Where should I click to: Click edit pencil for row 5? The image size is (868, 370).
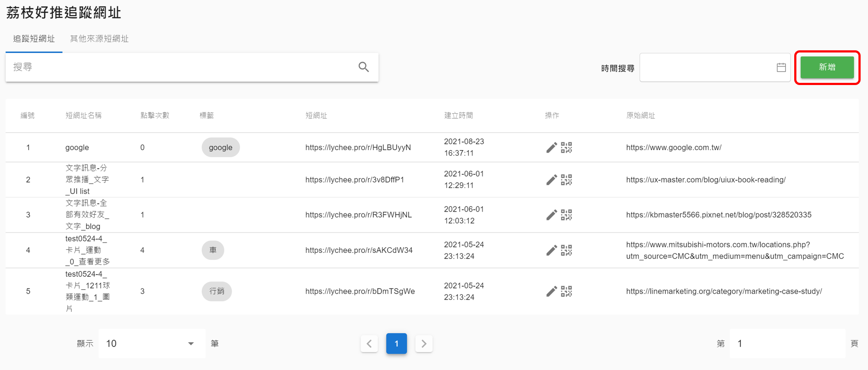click(x=551, y=291)
